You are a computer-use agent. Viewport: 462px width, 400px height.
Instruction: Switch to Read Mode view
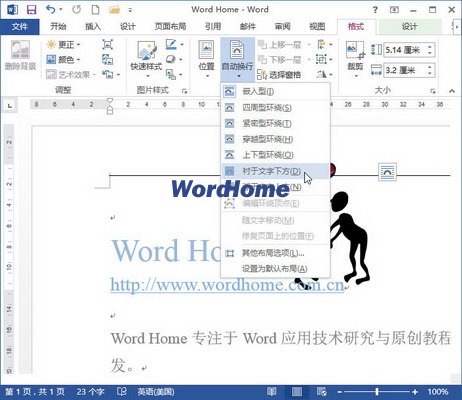272,391
